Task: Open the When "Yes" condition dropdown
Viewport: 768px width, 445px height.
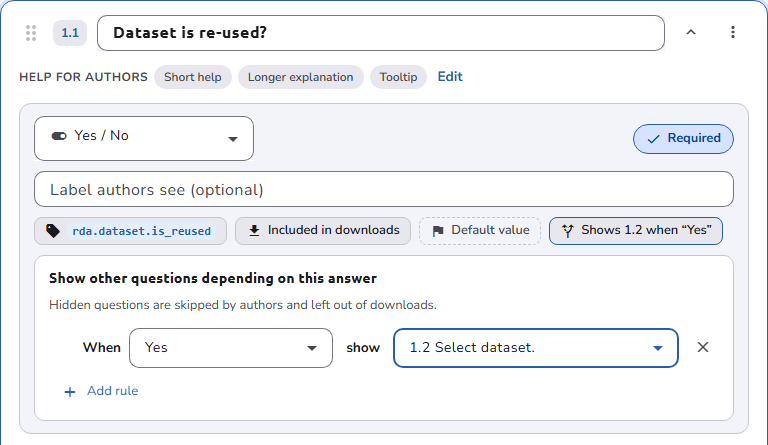Action: point(231,348)
